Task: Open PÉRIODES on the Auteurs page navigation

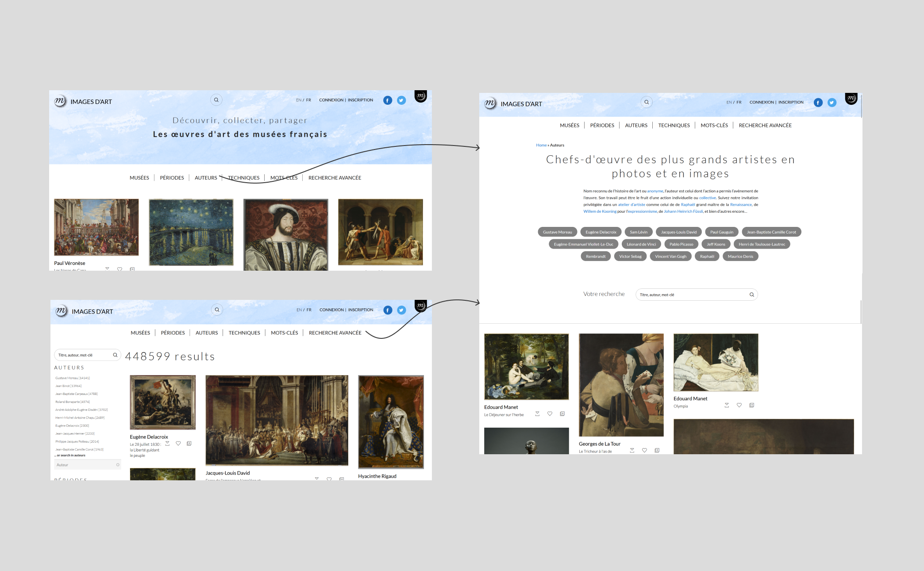Action: click(602, 125)
